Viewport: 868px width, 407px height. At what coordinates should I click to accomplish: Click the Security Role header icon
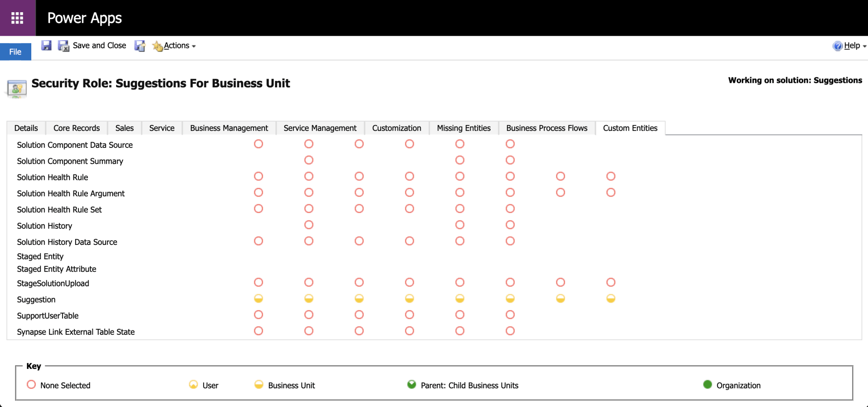(x=17, y=88)
